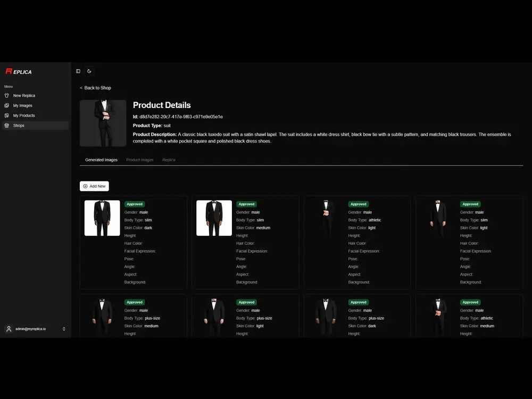Image resolution: width=532 pixels, height=399 pixels.
Task: Click 'Skin Color: dark' in first card
Action: (x=138, y=228)
